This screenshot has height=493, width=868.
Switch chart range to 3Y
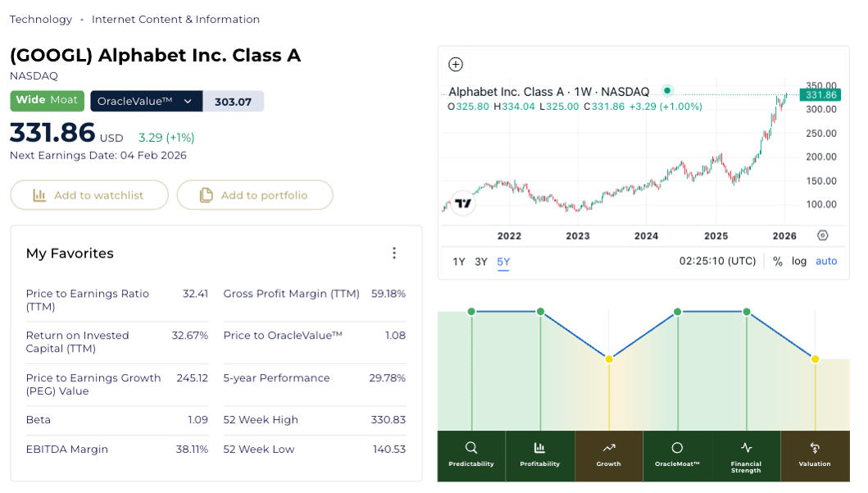481,262
